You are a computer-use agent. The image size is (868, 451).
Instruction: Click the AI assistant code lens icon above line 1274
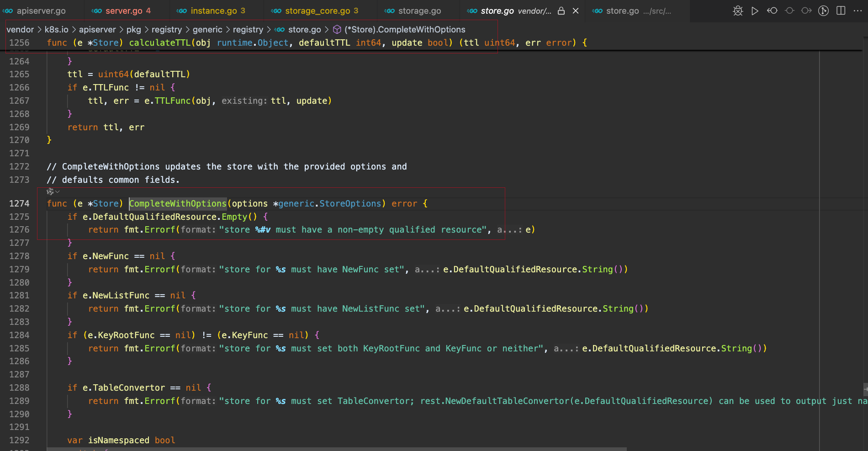pos(50,191)
